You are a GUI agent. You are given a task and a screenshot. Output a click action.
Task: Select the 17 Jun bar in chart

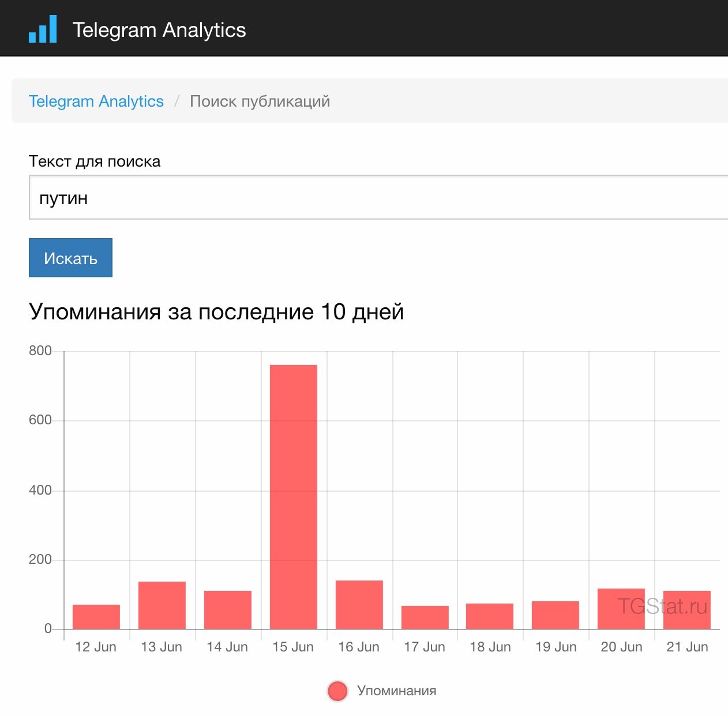point(425,617)
